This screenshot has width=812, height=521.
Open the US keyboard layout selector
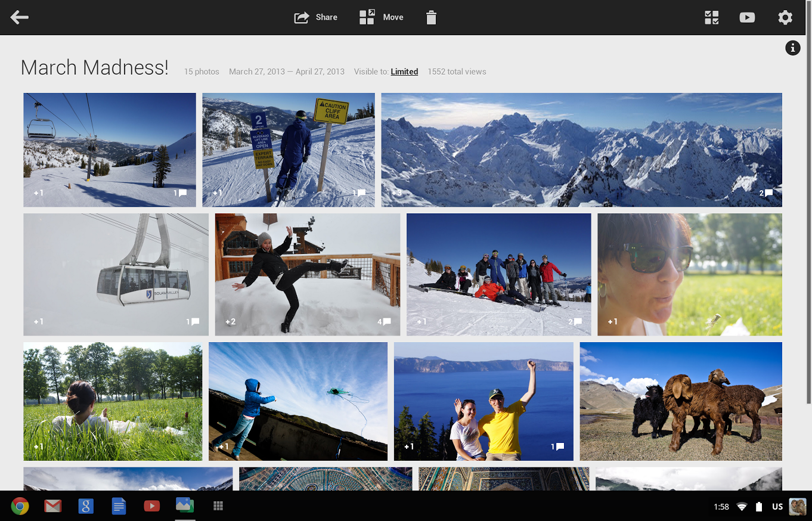coord(777,506)
